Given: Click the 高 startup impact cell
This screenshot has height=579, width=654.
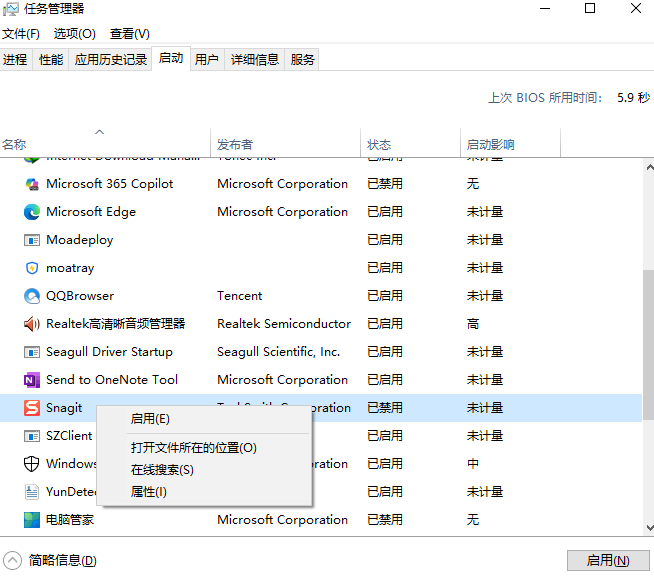Looking at the screenshot, I should pos(473,324).
